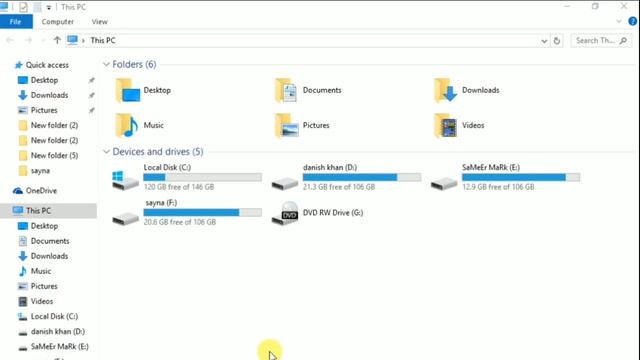This screenshot has height=360, width=640.
Task: Click the '20.6 GB free of 106 GB' text
Action: coord(180,222)
